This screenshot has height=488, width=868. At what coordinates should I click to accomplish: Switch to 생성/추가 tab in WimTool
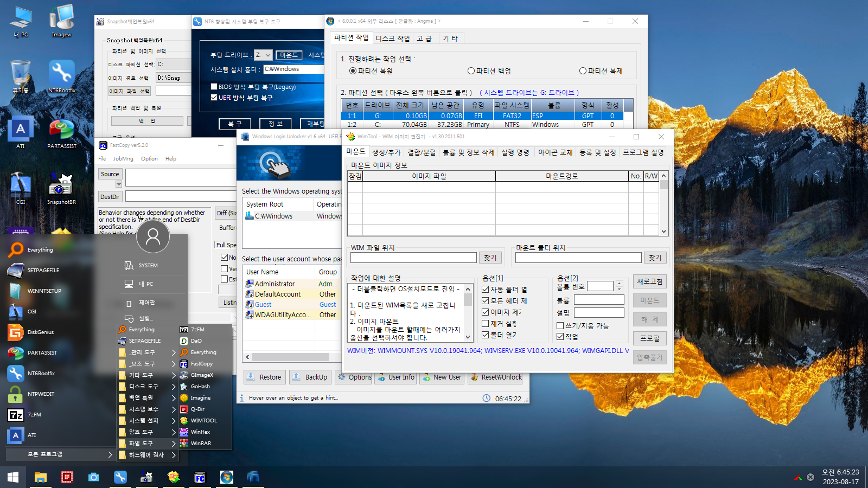pos(386,152)
